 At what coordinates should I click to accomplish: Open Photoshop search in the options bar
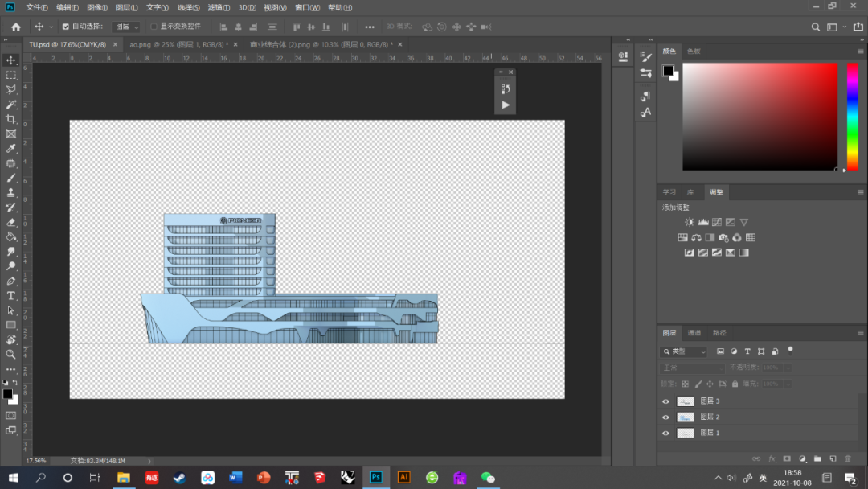[x=814, y=27]
